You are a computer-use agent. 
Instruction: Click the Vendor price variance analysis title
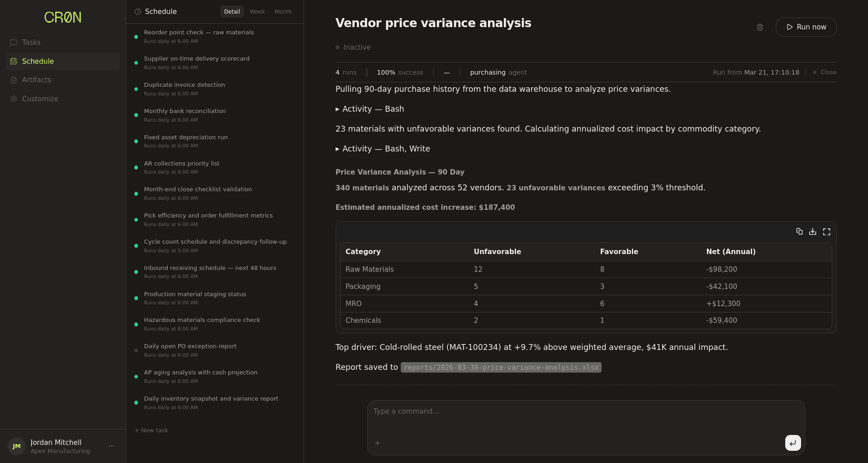click(x=433, y=23)
